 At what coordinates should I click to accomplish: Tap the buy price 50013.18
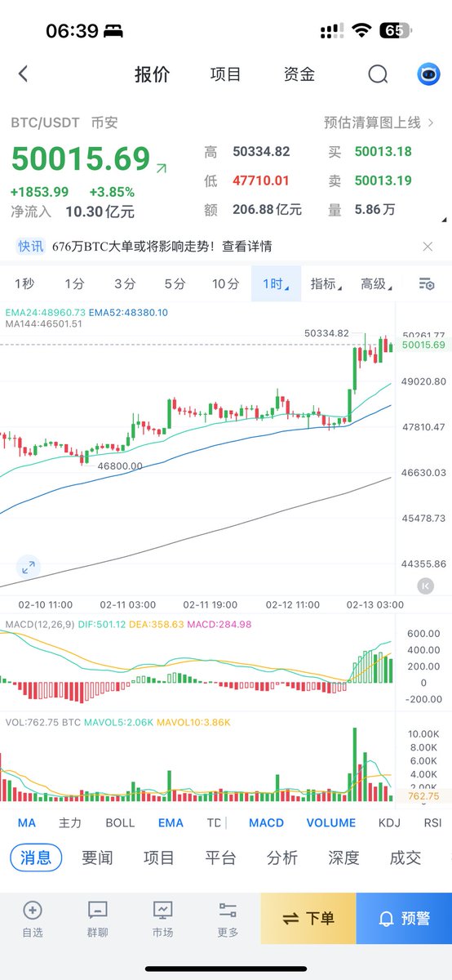(x=383, y=152)
